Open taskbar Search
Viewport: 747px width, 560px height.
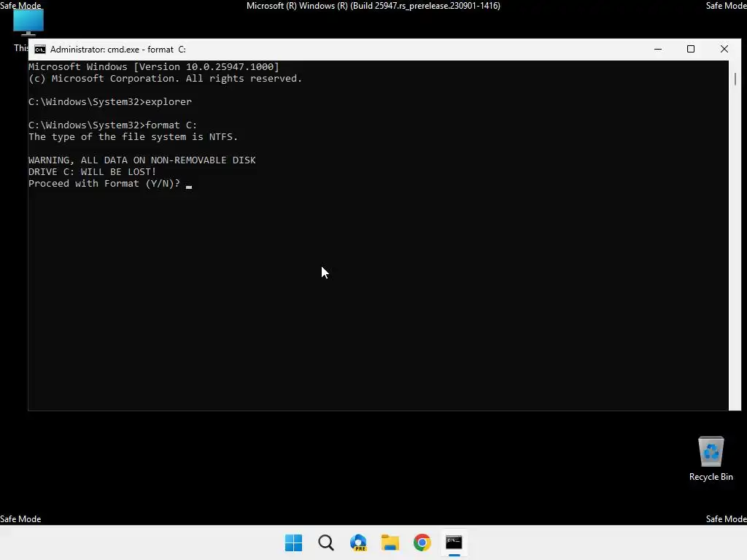pyautogui.click(x=326, y=542)
